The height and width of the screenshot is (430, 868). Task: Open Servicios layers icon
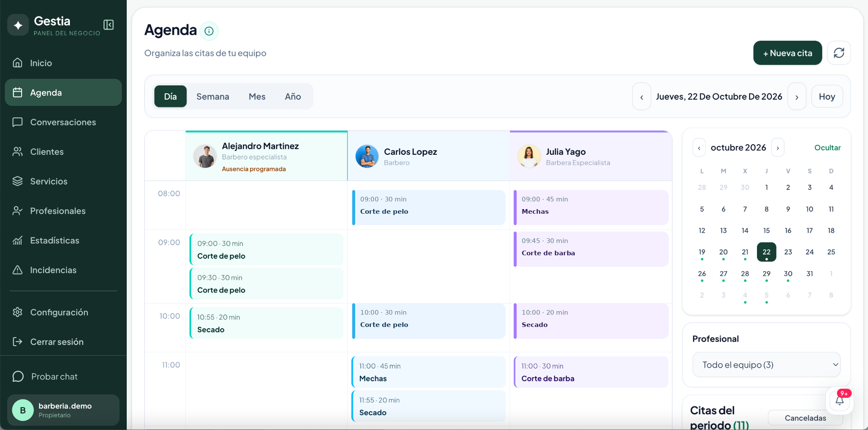point(17,181)
